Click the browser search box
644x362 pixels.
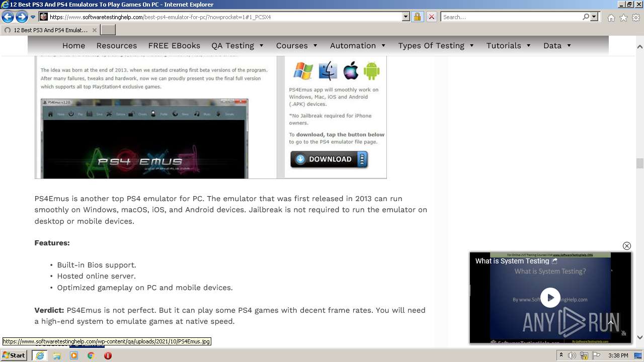pos(511,17)
